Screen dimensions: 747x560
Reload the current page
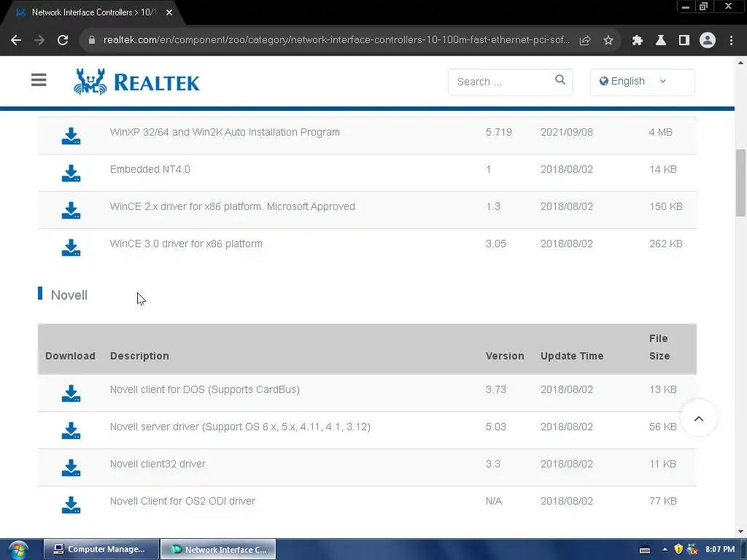[63, 40]
